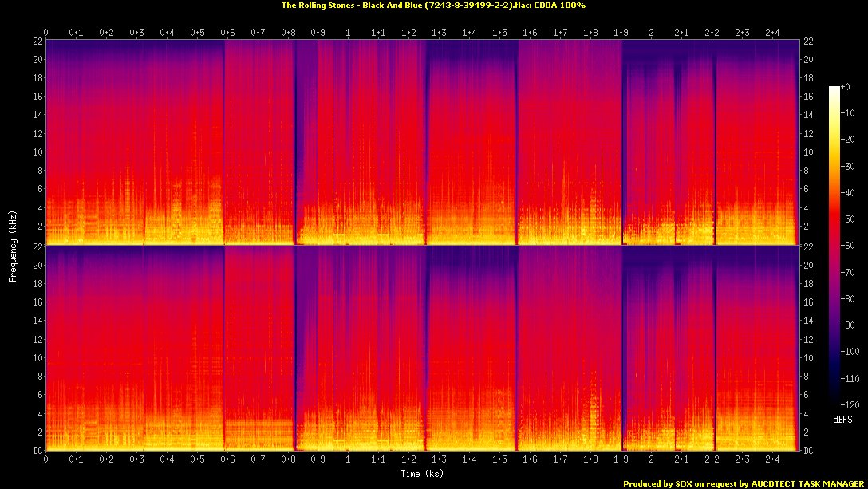
Task: Select the 2 ks tick on bottom time axis
Action: [651, 460]
